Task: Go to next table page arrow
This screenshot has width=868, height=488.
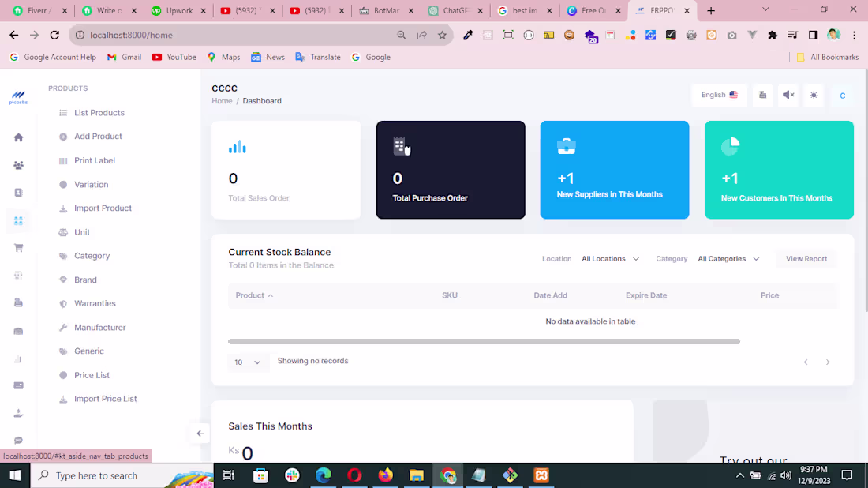Action: (x=828, y=362)
